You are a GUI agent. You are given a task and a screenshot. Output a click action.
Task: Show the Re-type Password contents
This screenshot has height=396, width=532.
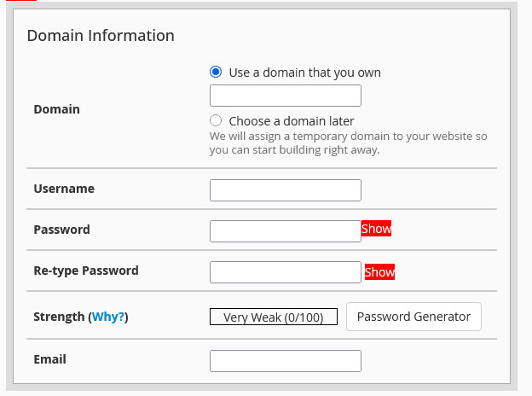click(379, 272)
